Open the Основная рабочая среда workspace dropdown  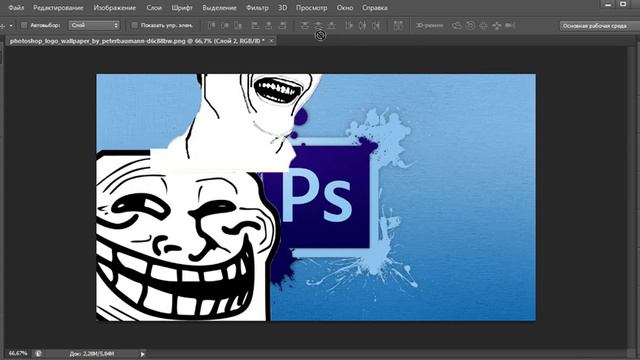pyautogui.click(x=600, y=26)
